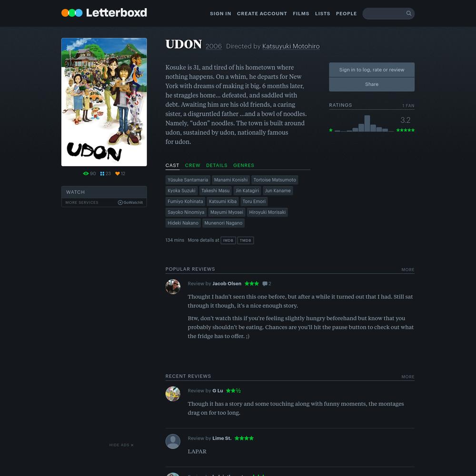
Task: Click the blue lists grid icon
Action: pos(102,174)
